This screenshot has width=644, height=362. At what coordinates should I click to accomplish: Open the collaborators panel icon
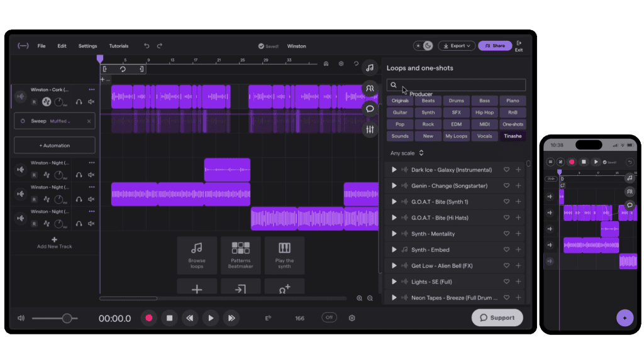point(370,88)
